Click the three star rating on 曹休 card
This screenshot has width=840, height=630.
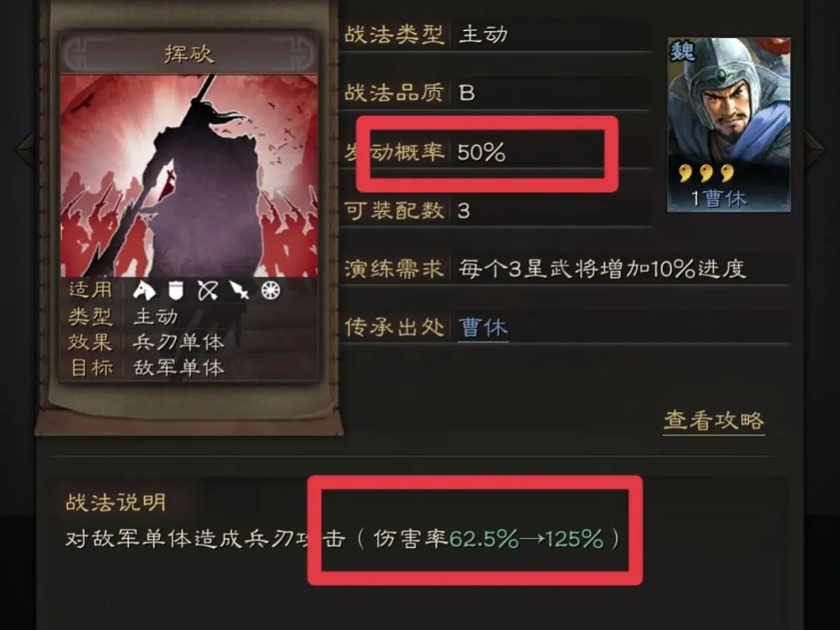tap(707, 173)
